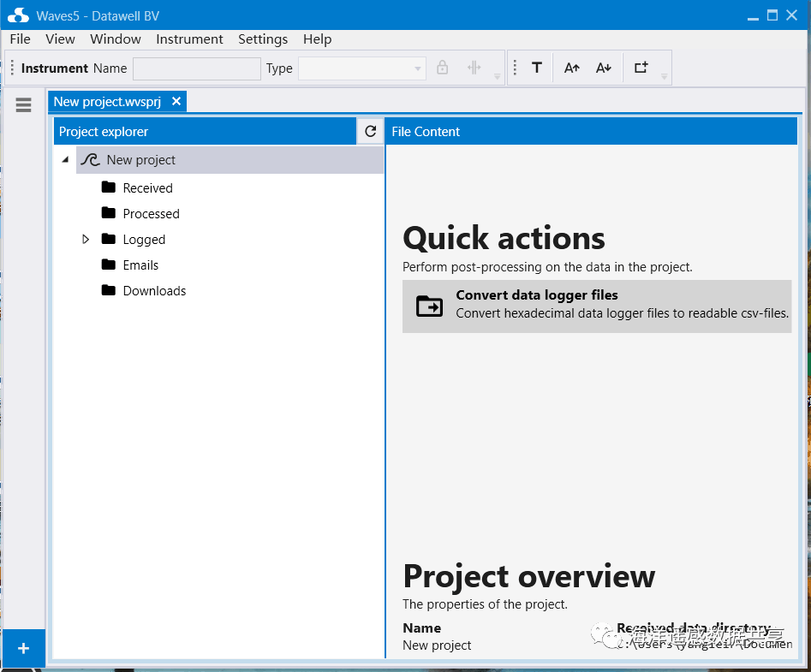
Task: Expand the Logged folder
Action: (x=86, y=240)
